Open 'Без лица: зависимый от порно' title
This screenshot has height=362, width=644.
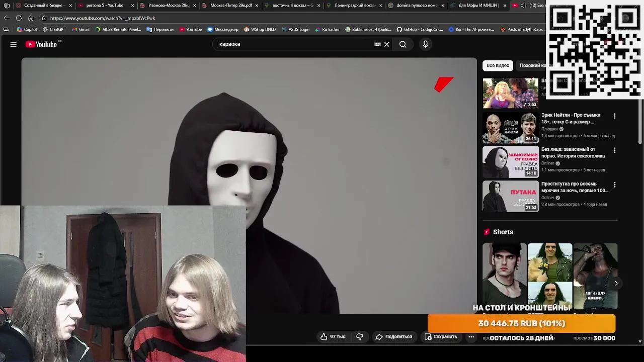click(573, 152)
